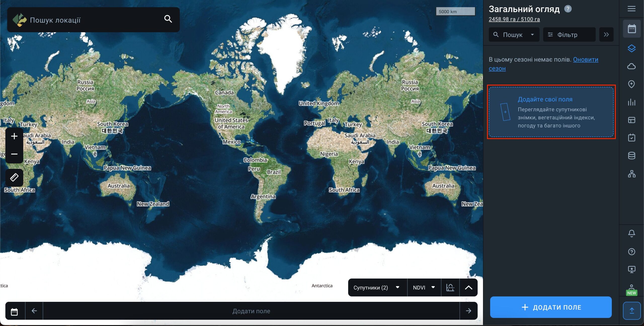Open the NDVI index dropdown
Screen dimensions: 644x326
424,287
